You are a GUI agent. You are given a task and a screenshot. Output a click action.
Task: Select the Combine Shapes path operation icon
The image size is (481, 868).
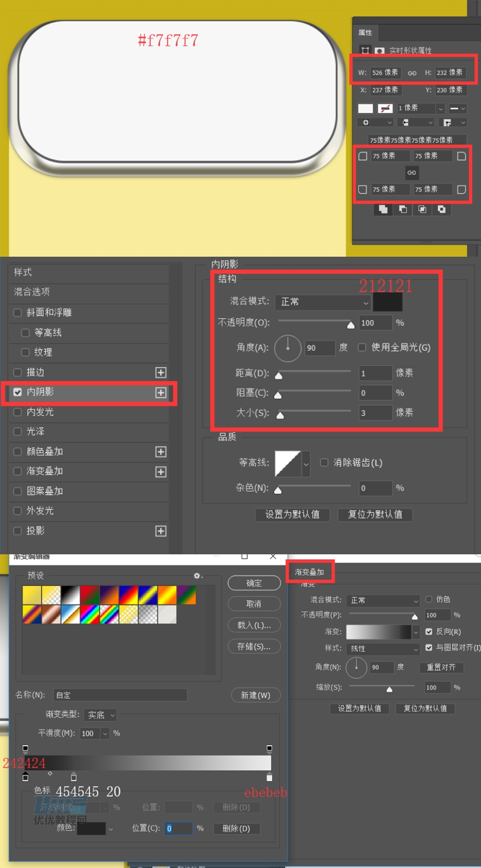coord(383,209)
